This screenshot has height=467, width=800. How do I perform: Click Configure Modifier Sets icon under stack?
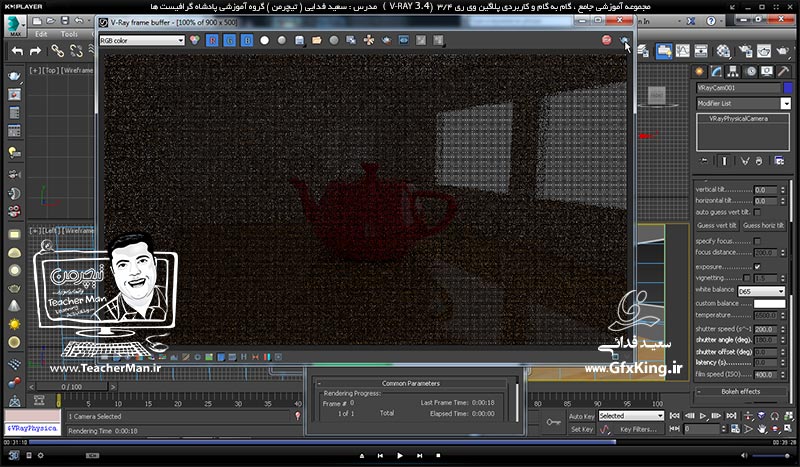(779, 161)
